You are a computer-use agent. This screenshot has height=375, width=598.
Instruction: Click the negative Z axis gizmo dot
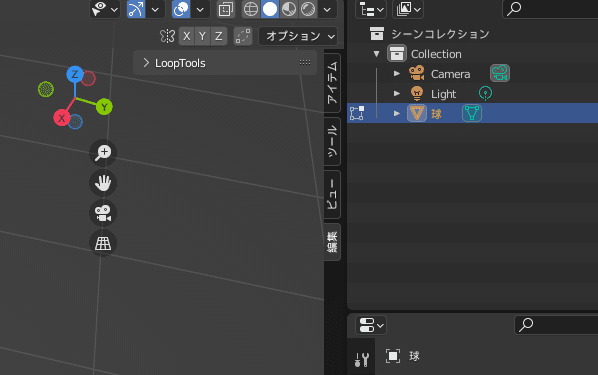pos(76,122)
